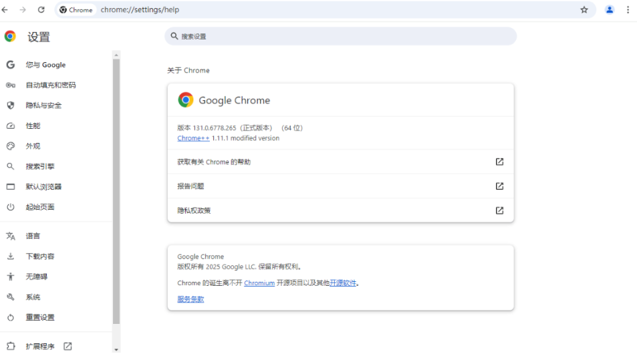Open the user profile avatar icon
The width and height of the screenshot is (637, 364).
click(x=610, y=10)
